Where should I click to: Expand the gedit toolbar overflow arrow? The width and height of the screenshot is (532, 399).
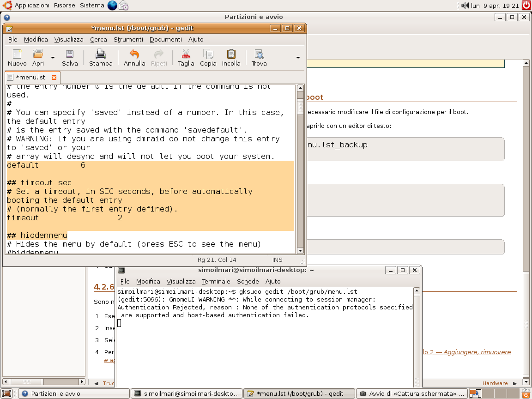[x=298, y=58]
